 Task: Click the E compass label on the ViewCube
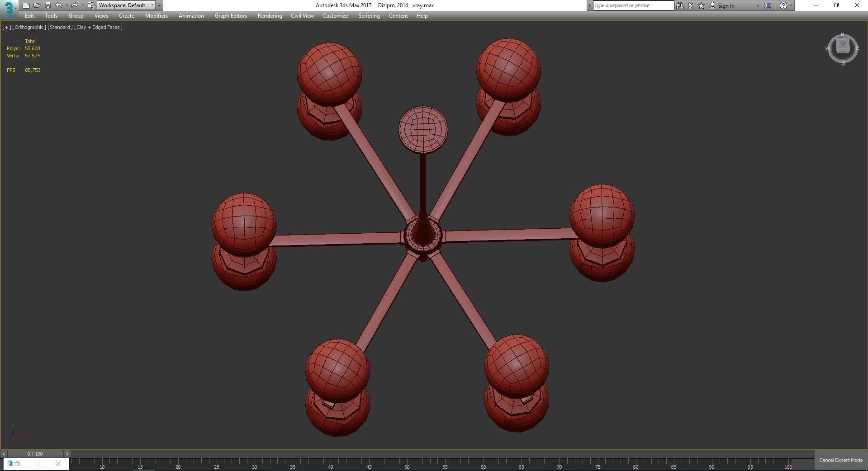pyautogui.click(x=858, y=48)
